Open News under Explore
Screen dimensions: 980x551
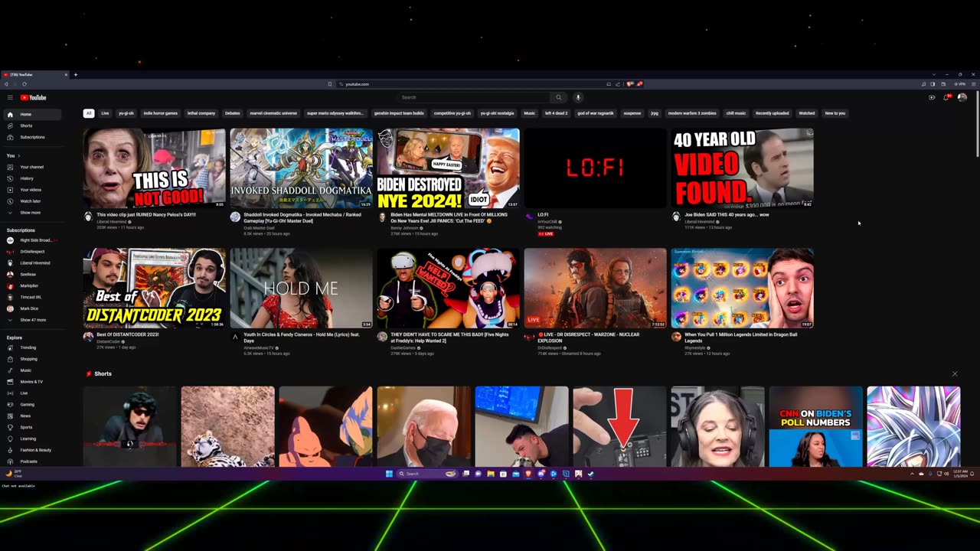(33, 416)
